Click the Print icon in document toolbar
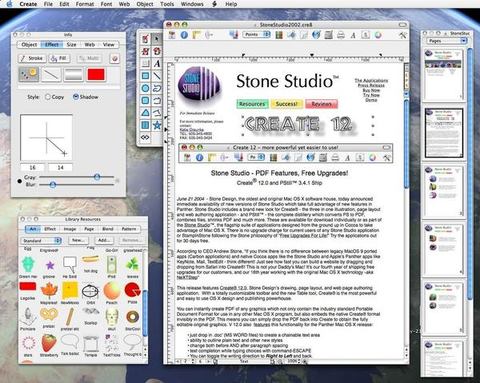 [x=341, y=35]
